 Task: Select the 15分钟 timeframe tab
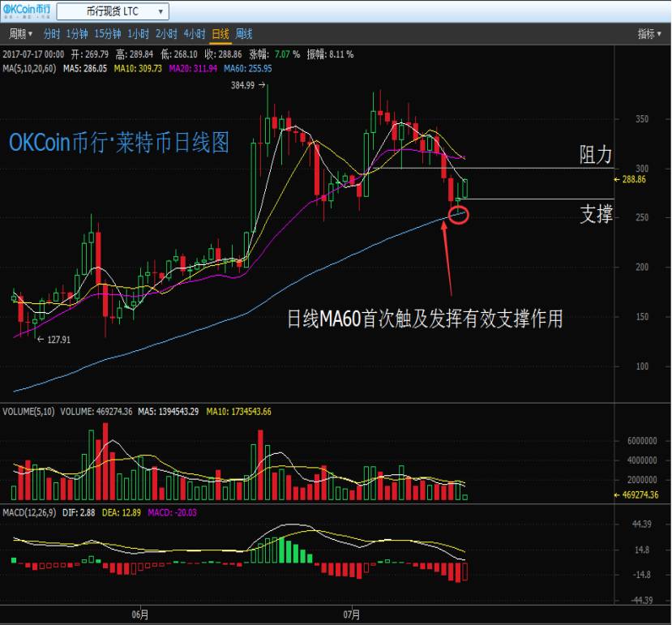pos(108,34)
